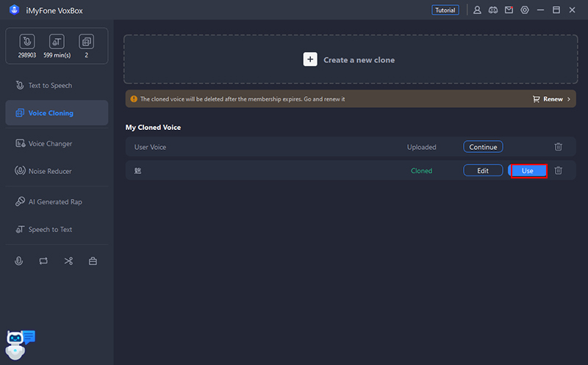Select the Voice Cloning menu item

pyautogui.click(x=57, y=113)
